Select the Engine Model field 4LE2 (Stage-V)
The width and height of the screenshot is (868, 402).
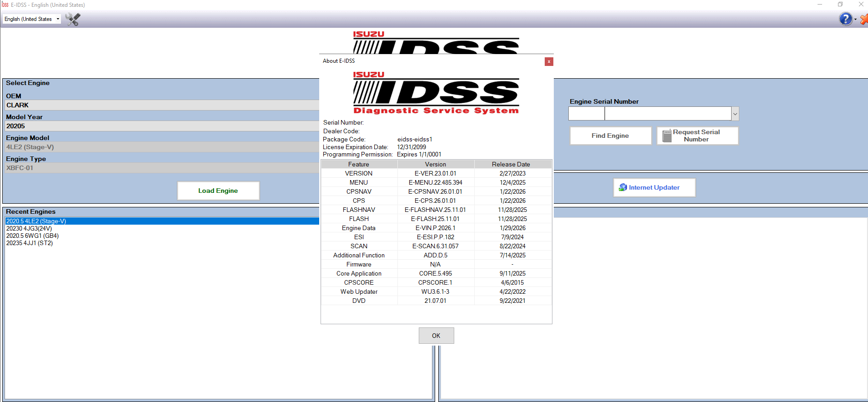(x=162, y=147)
